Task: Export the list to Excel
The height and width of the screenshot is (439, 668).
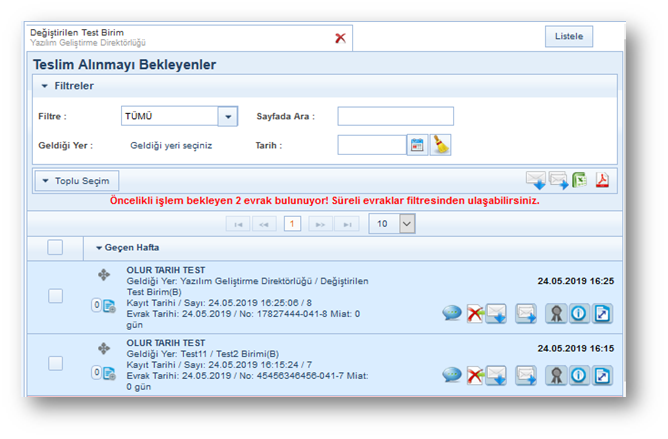Action: (x=580, y=180)
